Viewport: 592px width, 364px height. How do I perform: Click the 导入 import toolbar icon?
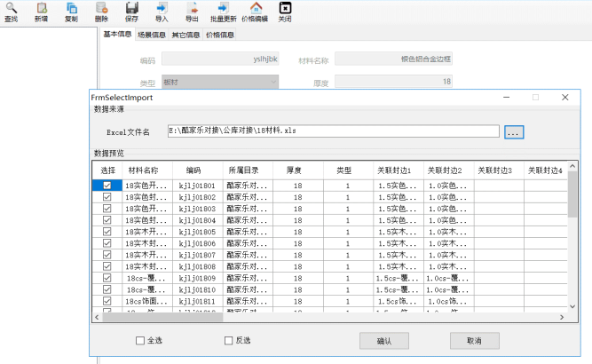click(x=162, y=12)
